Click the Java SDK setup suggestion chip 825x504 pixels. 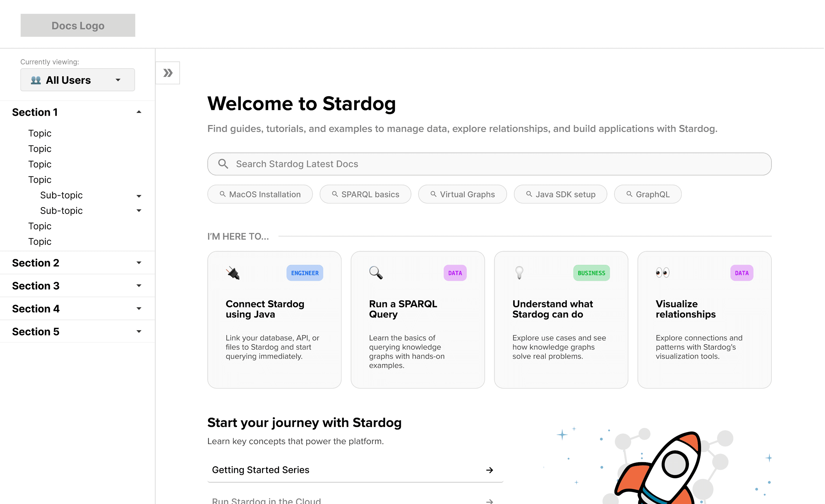pos(560,194)
